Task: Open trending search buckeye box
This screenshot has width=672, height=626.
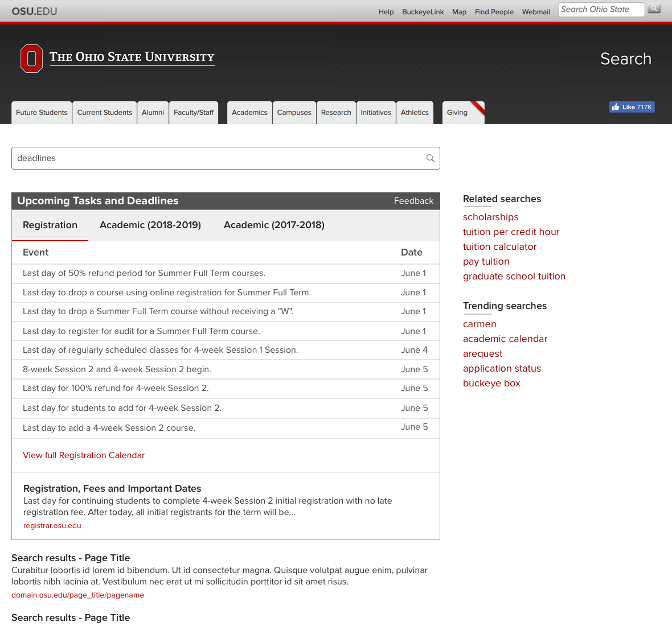Action: point(491,384)
